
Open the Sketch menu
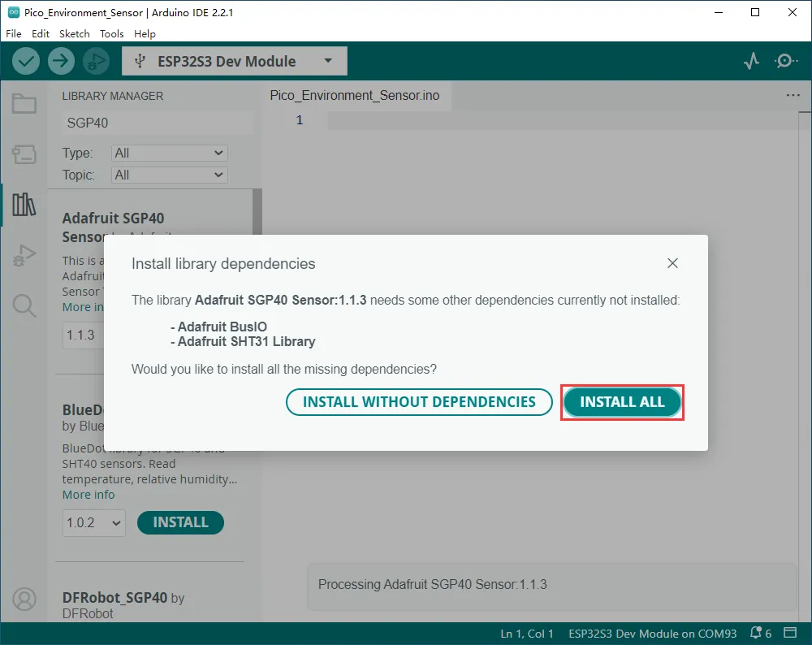pyautogui.click(x=74, y=33)
